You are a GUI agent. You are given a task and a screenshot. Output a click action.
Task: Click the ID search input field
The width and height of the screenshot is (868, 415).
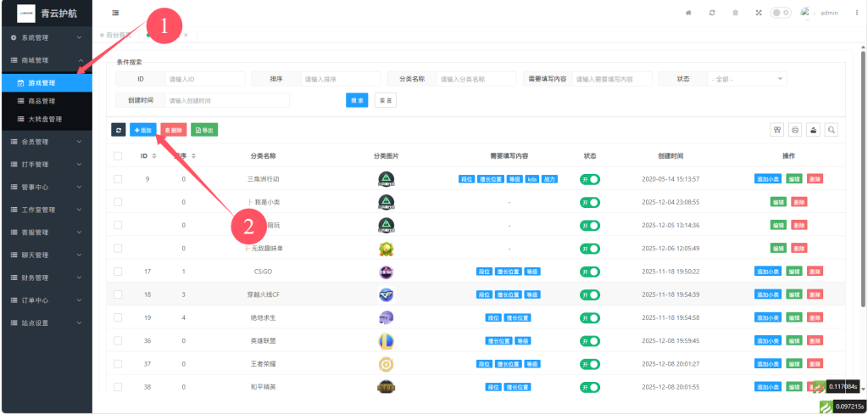click(205, 79)
